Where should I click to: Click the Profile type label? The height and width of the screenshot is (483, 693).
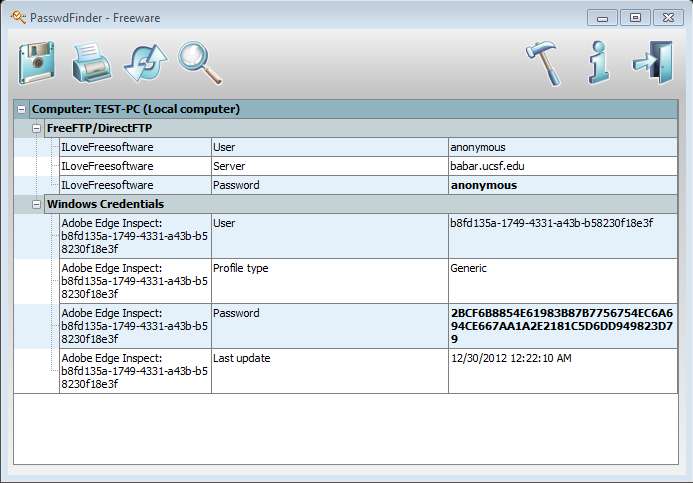click(x=240, y=268)
